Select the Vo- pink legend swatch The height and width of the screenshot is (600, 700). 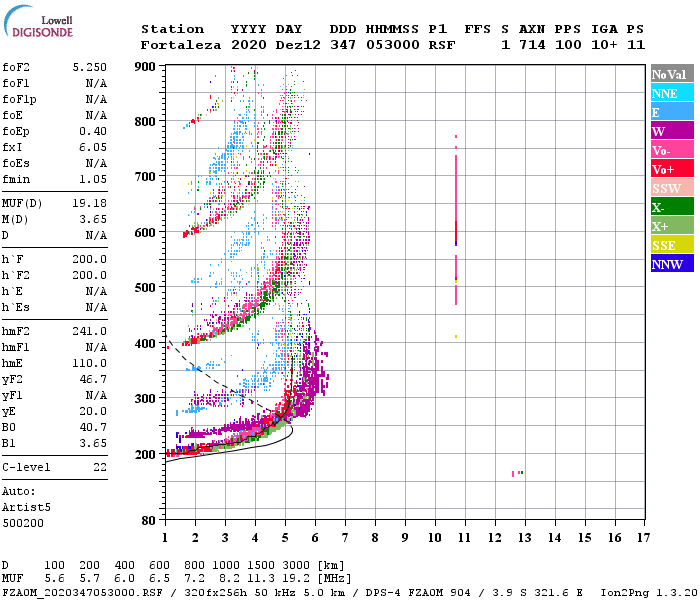pos(672,150)
